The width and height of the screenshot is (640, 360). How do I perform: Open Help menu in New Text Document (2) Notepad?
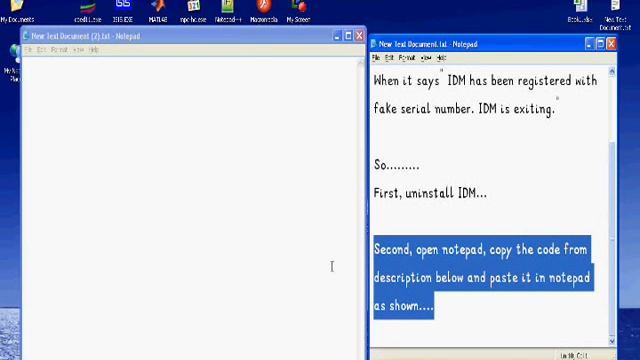[93, 50]
